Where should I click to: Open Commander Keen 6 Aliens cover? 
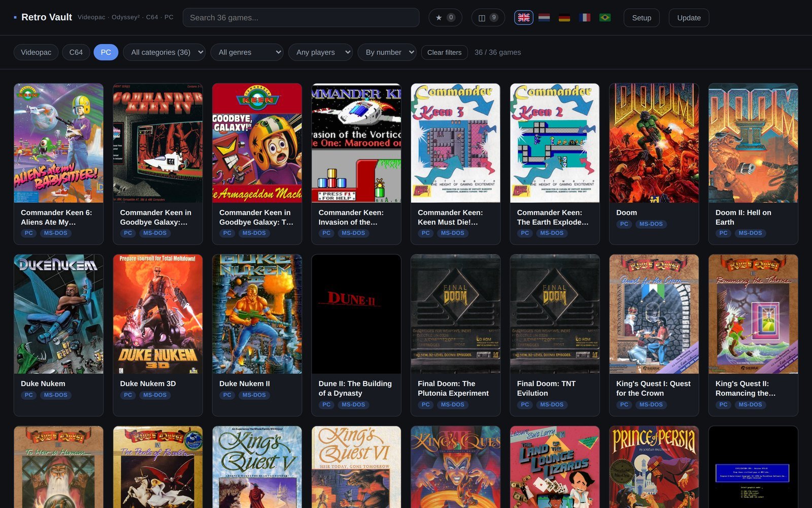coord(58,143)
